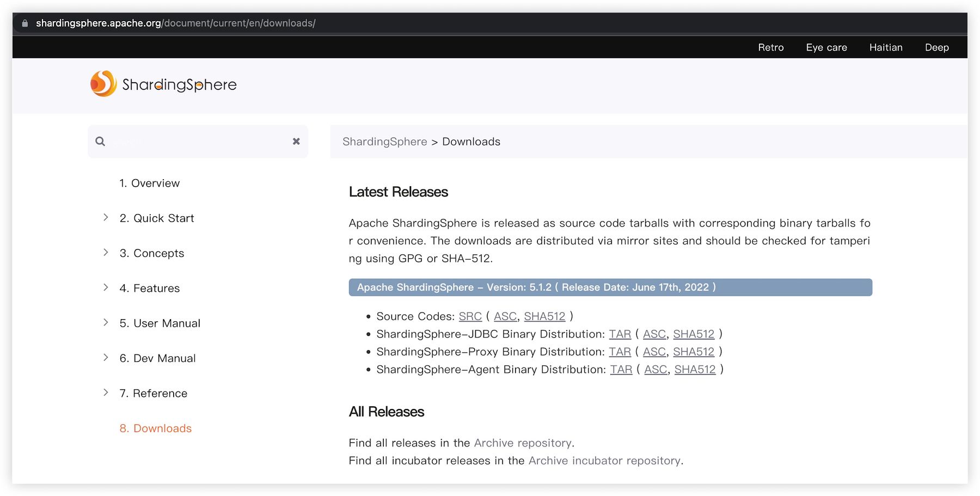Click the lock icon in address bar
Viewport: 980px width, 496px height.
24,23
